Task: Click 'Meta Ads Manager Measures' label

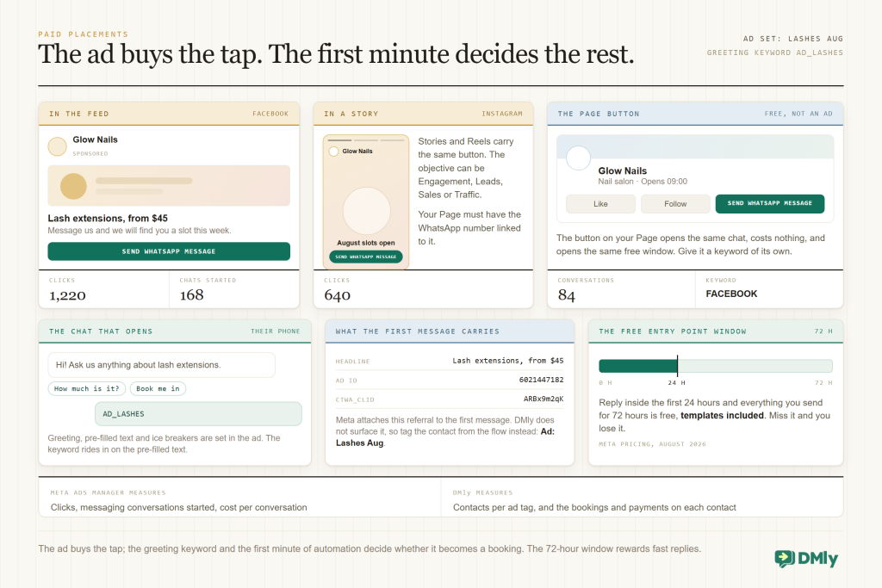Action: (108, 493)
